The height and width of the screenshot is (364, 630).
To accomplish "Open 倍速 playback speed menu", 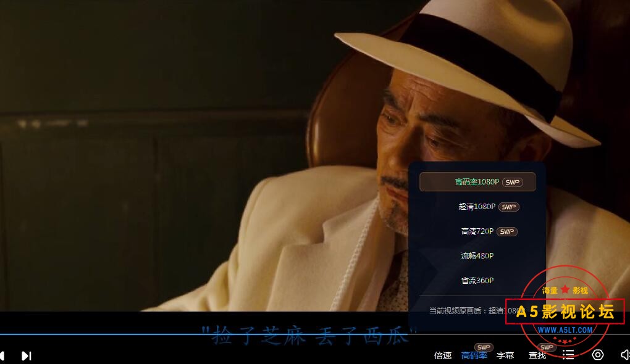I will 443,355.
